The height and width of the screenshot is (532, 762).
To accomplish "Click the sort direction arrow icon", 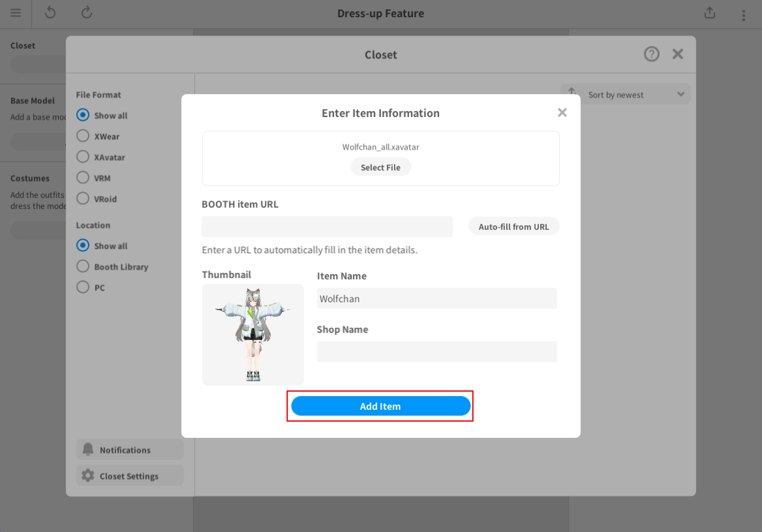I will [572, 91].
